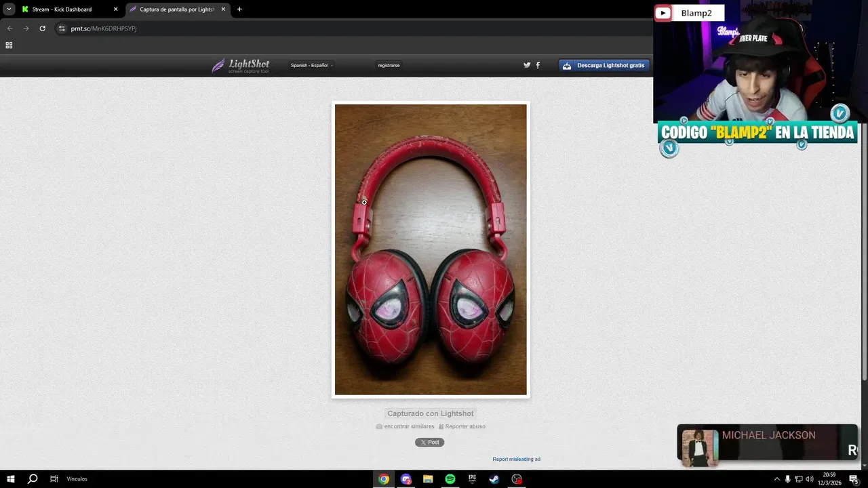Open a new browser tab
The width and height of the screenshot is (868, 488).
(239, 9)
